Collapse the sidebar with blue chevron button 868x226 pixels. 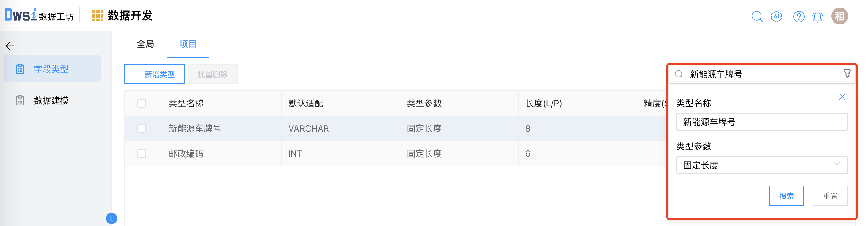(x=112, y=218)
